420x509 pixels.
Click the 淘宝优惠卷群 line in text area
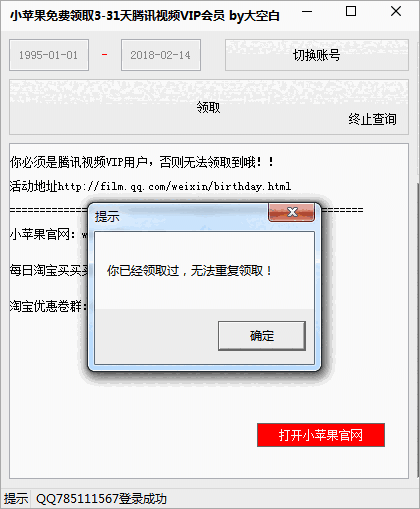pos(48,306)
